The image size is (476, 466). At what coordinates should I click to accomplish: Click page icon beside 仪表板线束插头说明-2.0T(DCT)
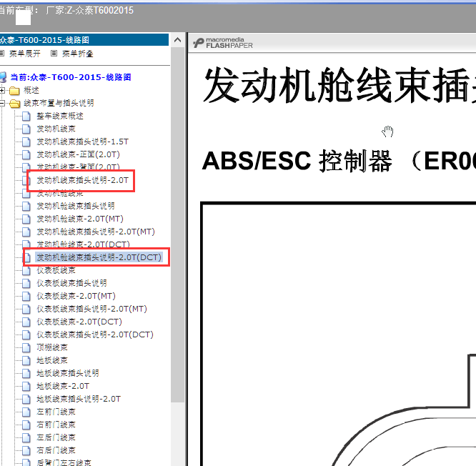click(26, 334)
